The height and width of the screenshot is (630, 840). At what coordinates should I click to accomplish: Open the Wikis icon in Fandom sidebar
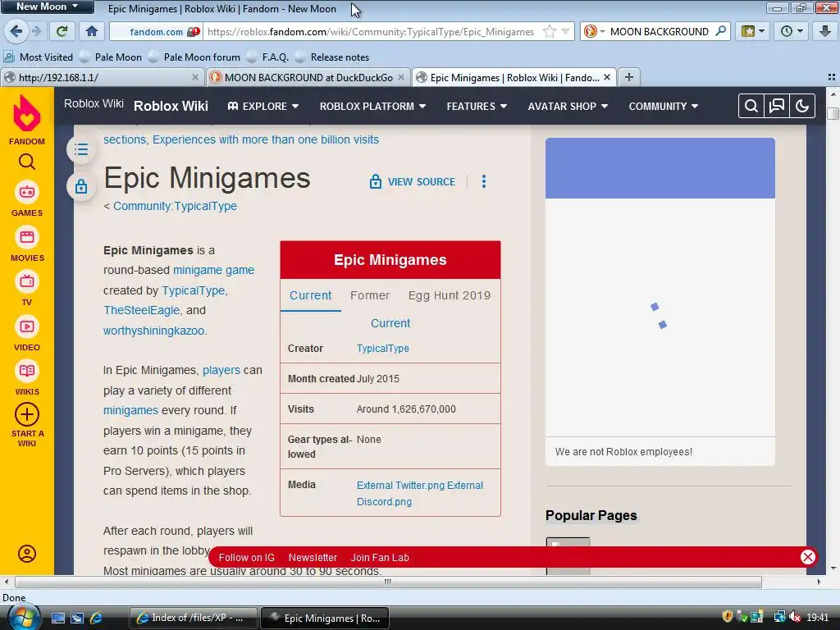pyautogui.click(x=27, y=371)
